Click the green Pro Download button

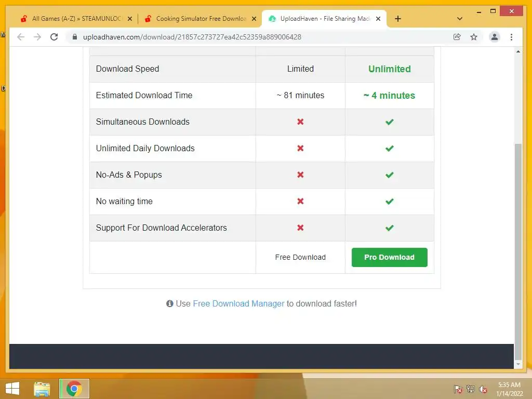pyautogui.click(x=389, y=257)
